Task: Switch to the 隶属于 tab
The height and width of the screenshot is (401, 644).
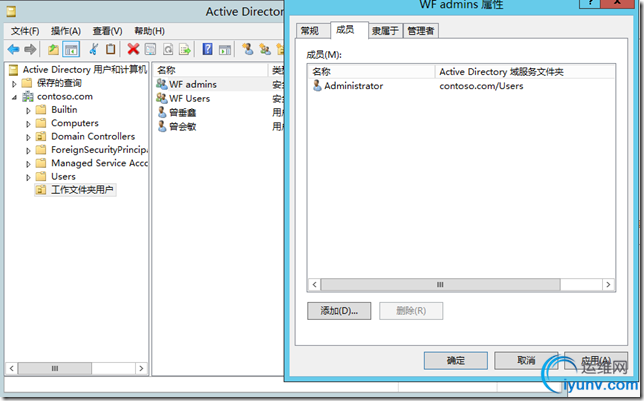Action: [x=385, y=31]
